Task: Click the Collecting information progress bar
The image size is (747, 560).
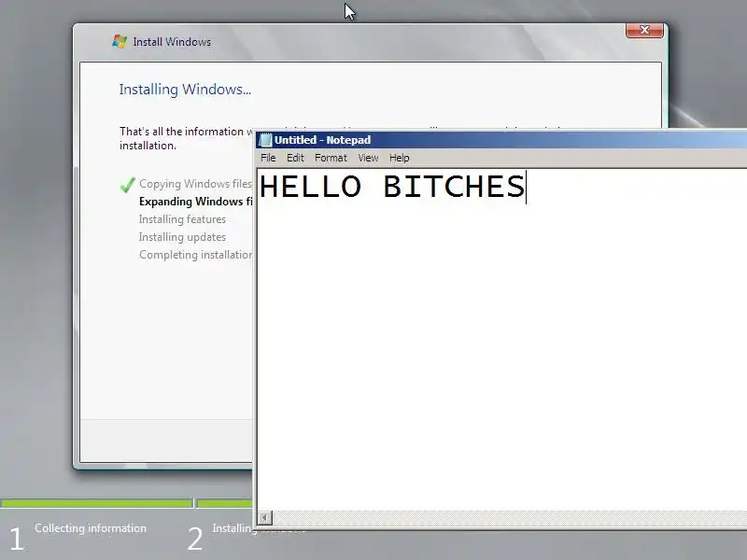Action: pos(97,503)
